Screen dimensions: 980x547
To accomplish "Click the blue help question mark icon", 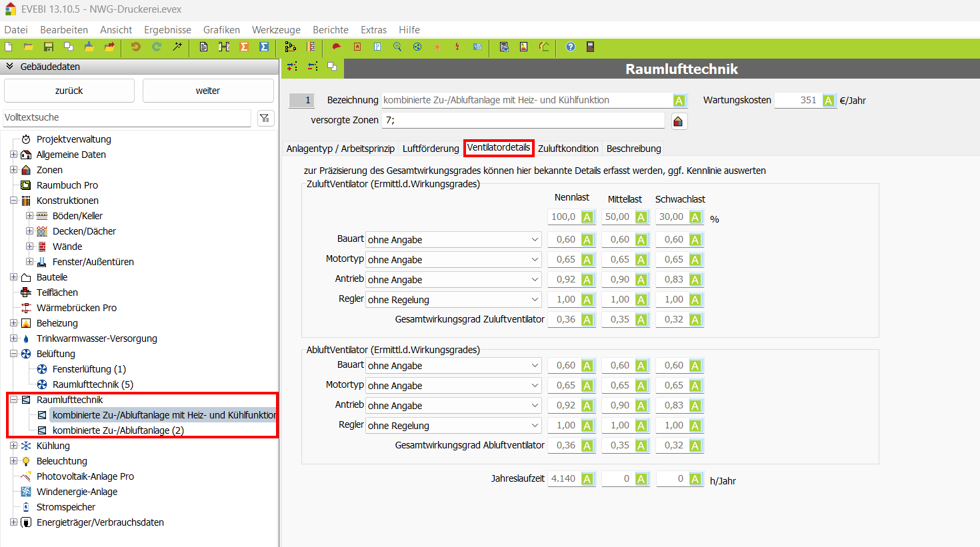I will (x=571, y=47).
